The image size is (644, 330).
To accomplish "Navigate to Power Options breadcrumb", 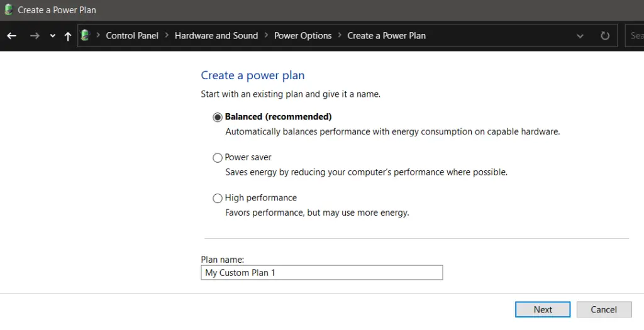I will [x=303, y=36].
